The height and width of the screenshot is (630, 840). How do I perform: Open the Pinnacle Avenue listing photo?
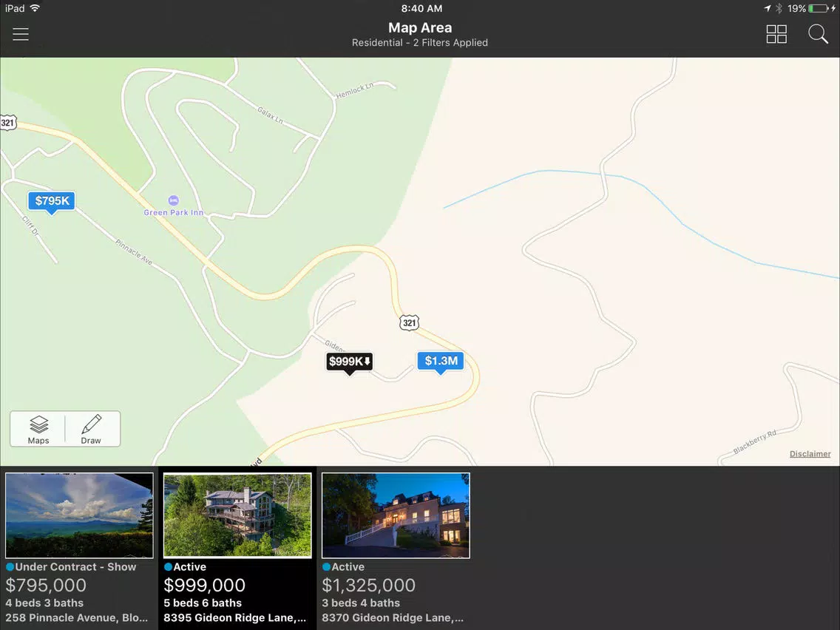pyautogui.click(x=79, y=515)
